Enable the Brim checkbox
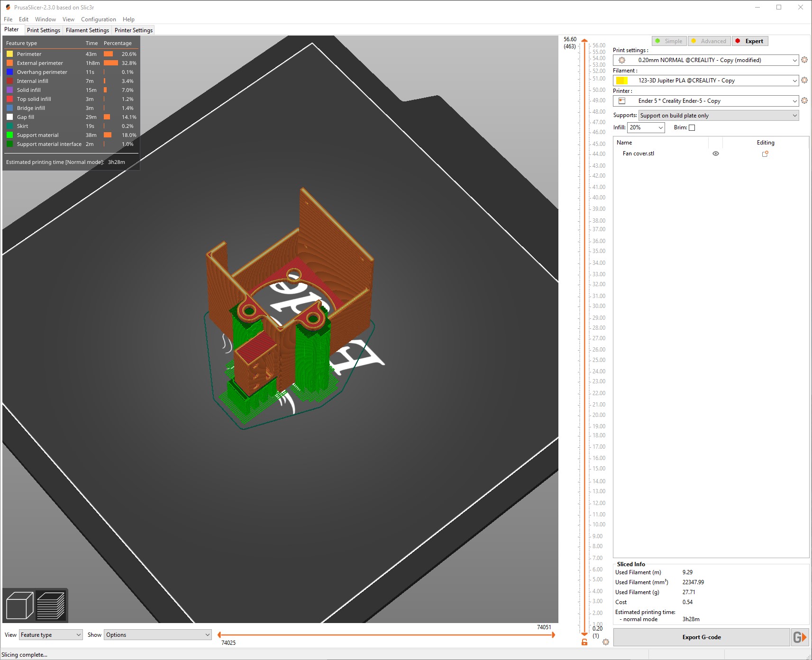 692,127
